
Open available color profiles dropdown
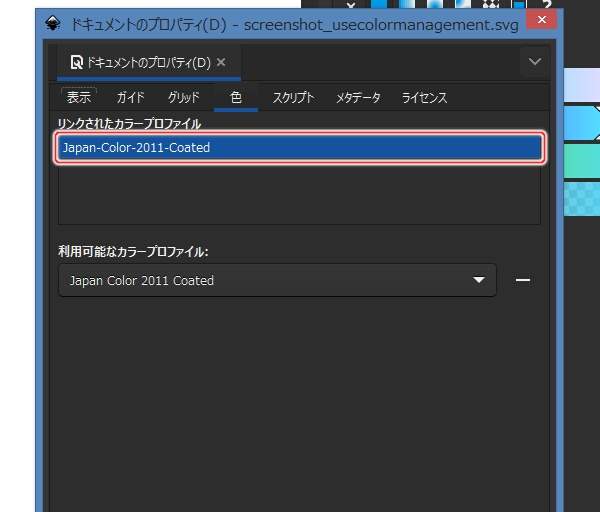click(x=277, y=280)
